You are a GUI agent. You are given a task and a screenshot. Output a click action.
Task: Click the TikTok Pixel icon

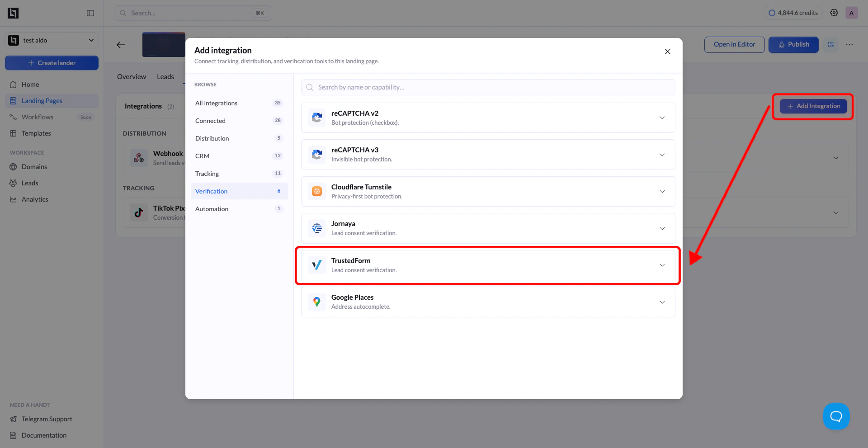pyautogui.click(x=139, y=212)
